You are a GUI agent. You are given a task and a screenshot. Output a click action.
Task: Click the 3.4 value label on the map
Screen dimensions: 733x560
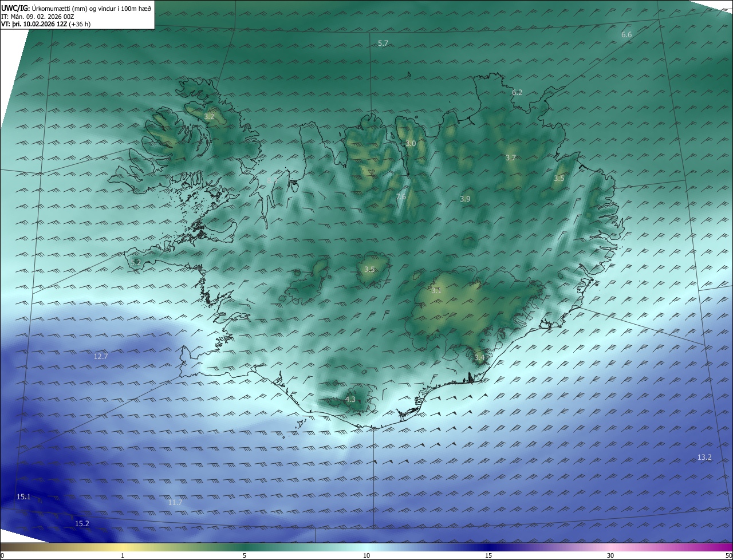click(479, 358)
